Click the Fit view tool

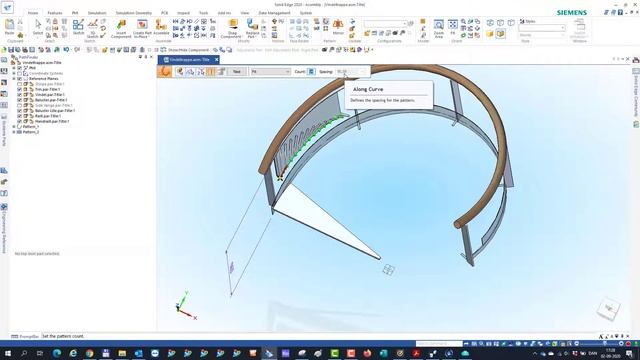[453, 27]
